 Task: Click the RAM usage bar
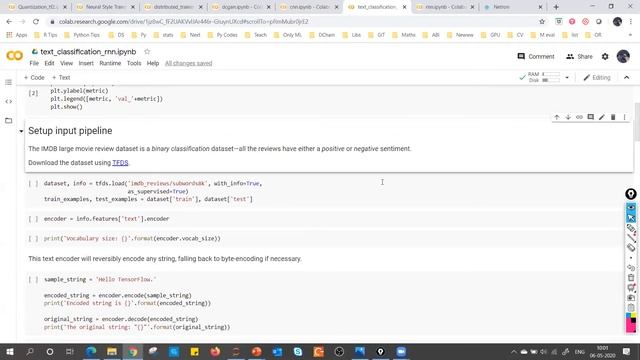tap(551, 74)
